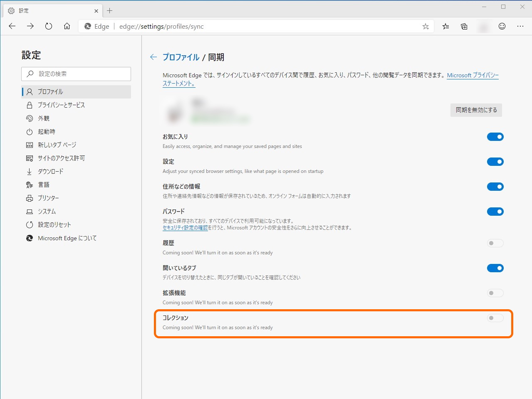Open the Settings and more ellipsis menu
The width and height of the screenshot is (532, 399).
520,26
